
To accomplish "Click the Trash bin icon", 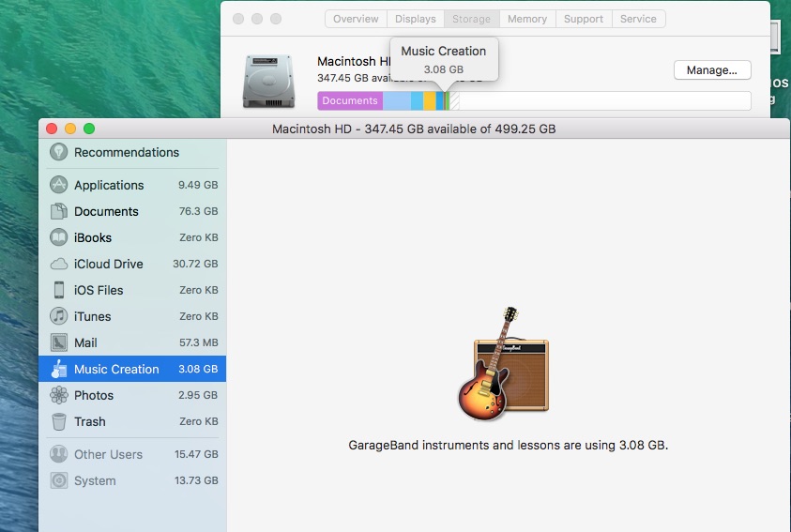I will tap(58, 421).
